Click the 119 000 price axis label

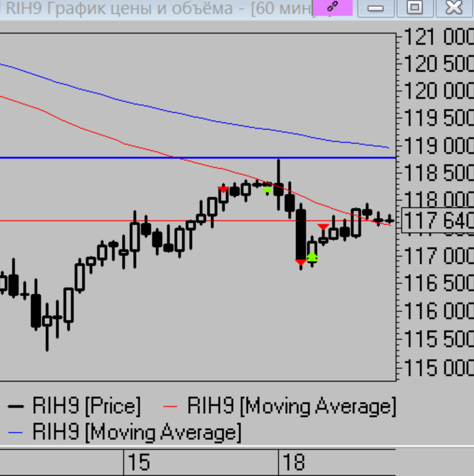[439, 146]
